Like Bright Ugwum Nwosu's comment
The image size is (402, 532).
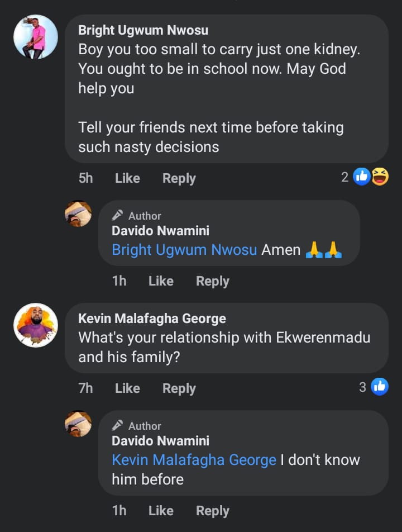[127, 178]
